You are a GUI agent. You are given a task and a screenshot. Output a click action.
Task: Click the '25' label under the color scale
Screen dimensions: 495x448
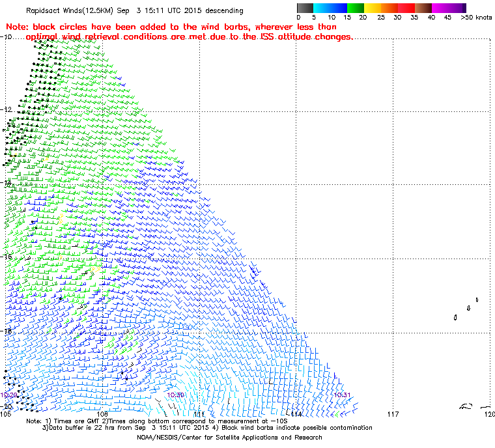(x=381, y=18)
